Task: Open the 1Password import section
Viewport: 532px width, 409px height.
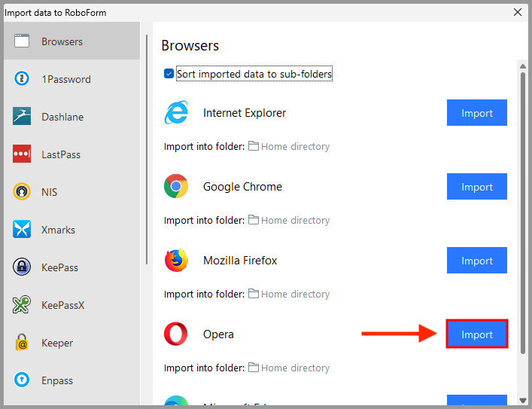Action: tap(71, 79)
